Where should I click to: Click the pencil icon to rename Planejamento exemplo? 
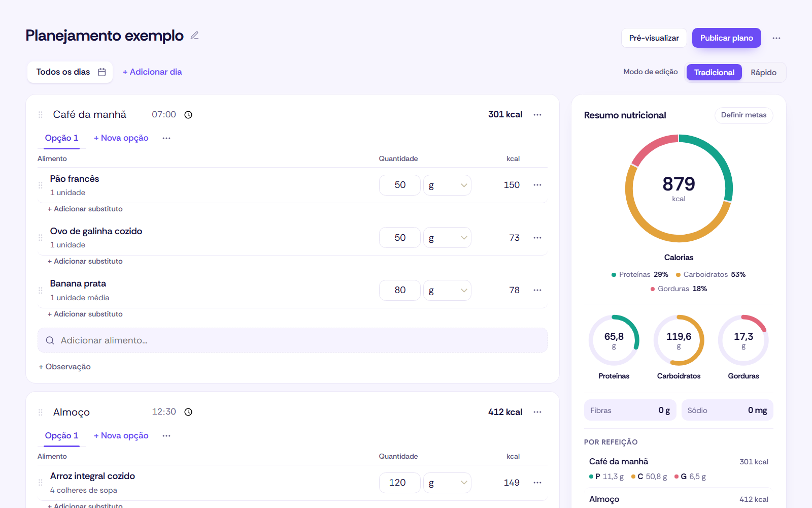(x=194, y=36)
